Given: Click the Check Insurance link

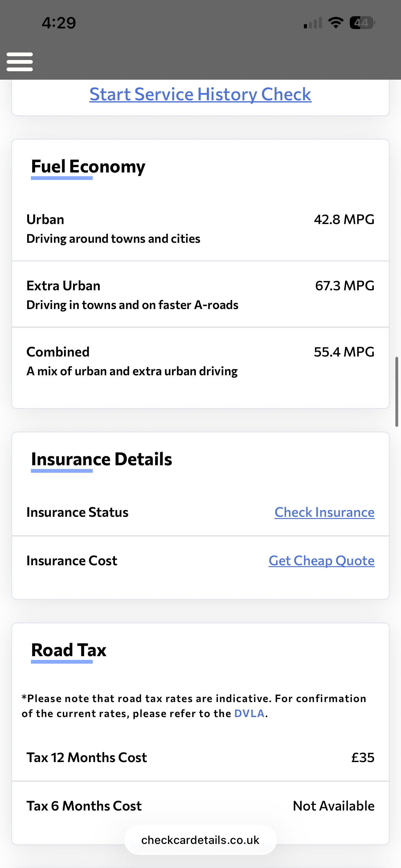Looking at the screenshot, I should tap(324, 512).
